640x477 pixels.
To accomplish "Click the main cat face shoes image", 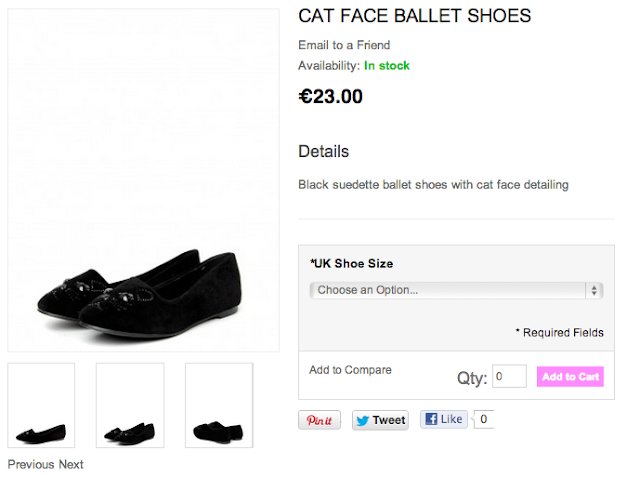I will click(143, 181).
